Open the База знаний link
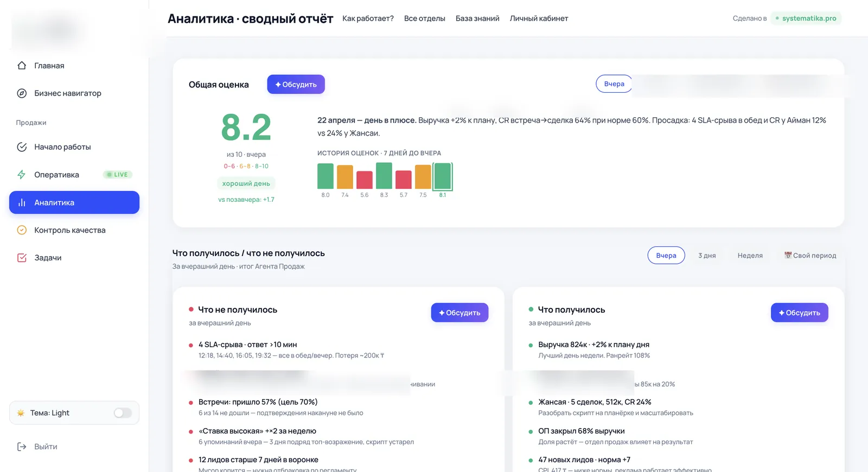Image resolution: width=868 pixels, height=472 pixels. point(477,18)
